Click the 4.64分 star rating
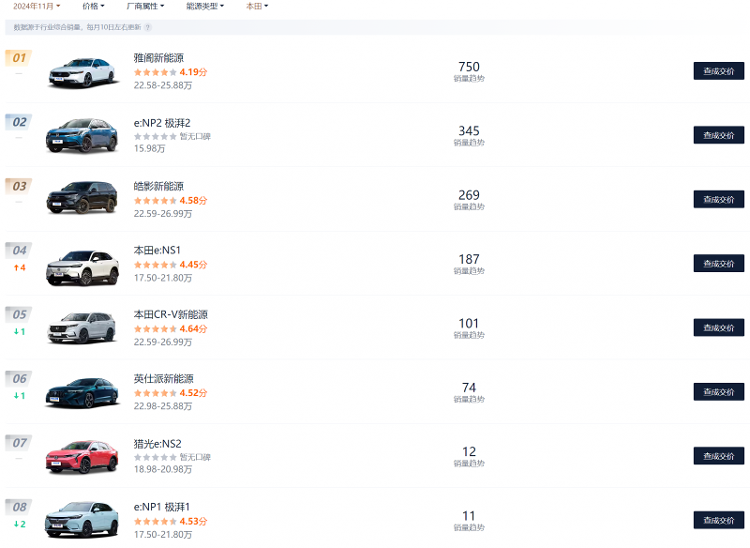 [170, 329]
